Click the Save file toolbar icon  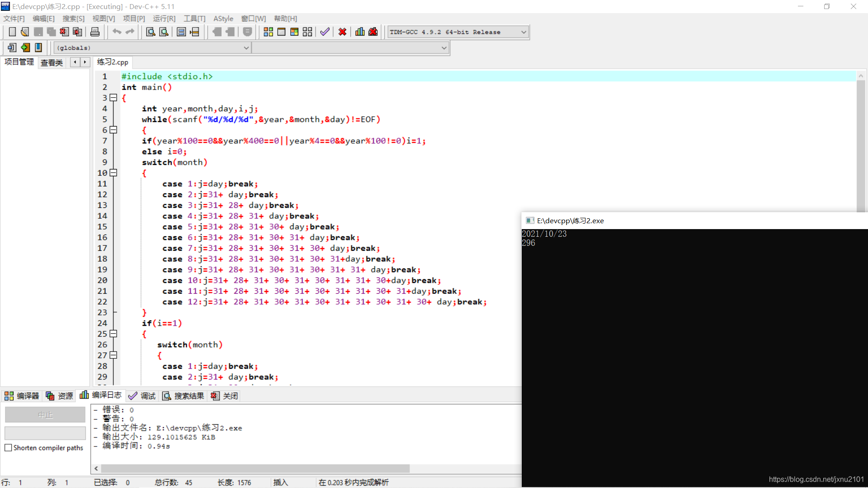(38, 32)
